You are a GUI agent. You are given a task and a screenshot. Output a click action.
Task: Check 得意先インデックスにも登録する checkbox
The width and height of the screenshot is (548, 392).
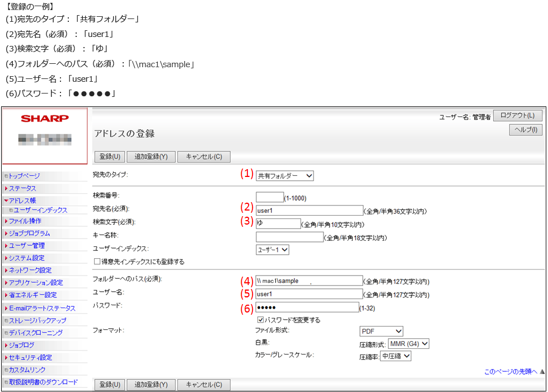(x=97, y=262)
